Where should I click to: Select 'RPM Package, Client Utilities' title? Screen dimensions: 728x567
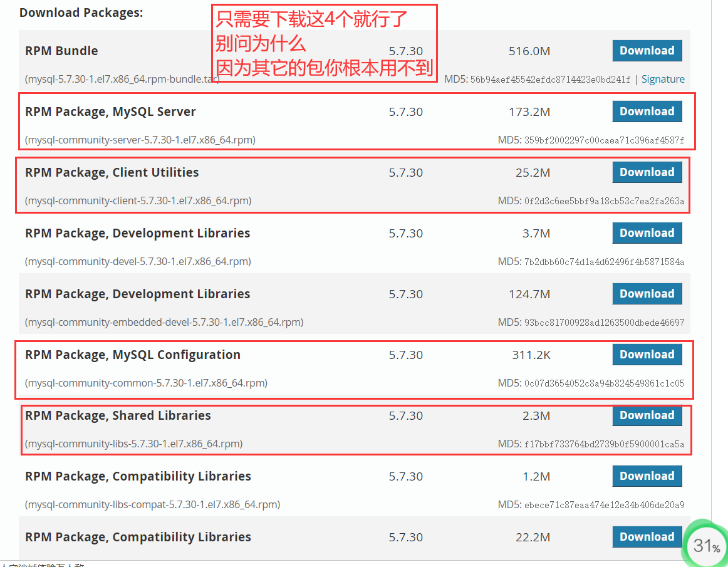pos(112,172)
